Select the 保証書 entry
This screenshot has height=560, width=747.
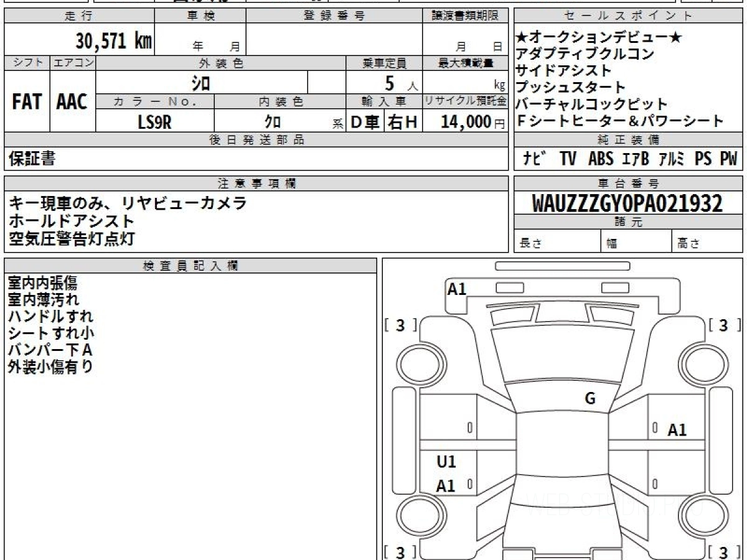[32, 159]
